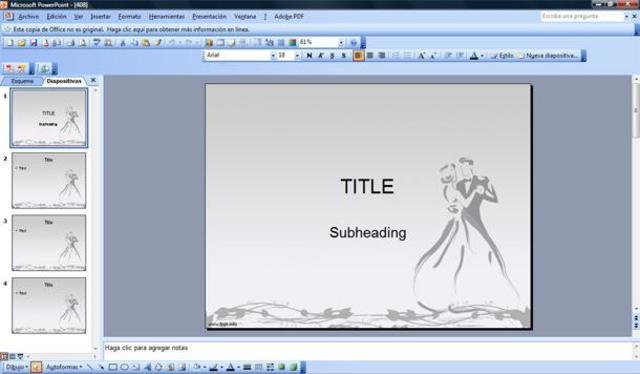Open the Insertar menu
Screen dimensions: 640x374
pyautogui.click(x=100, y=17)
